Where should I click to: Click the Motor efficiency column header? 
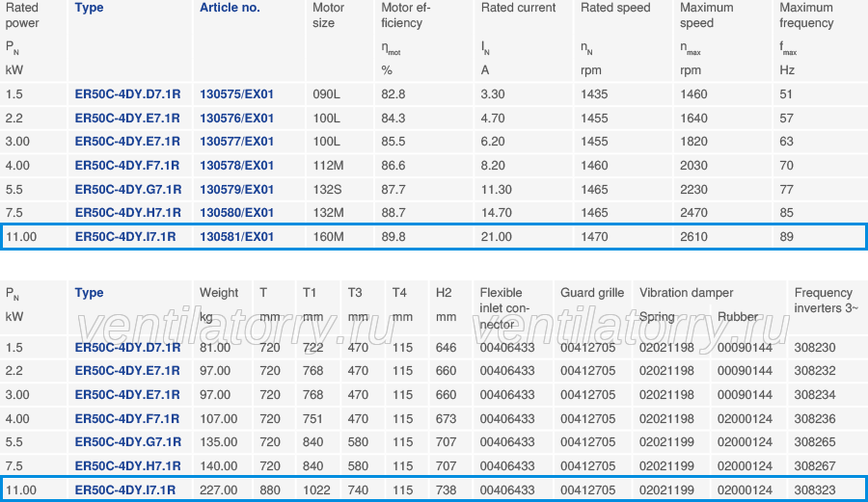(x=406, y=15)
